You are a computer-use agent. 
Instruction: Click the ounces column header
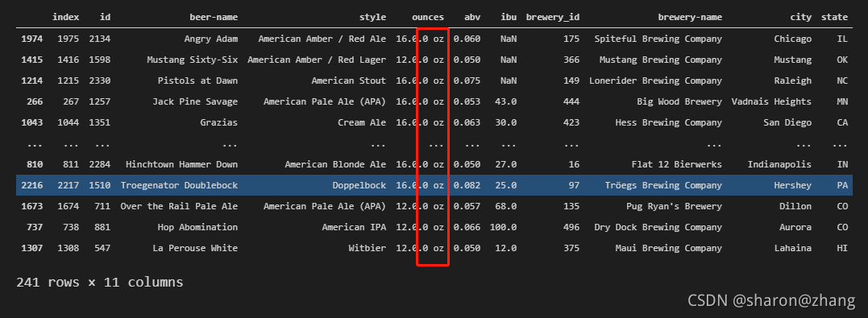428,17
